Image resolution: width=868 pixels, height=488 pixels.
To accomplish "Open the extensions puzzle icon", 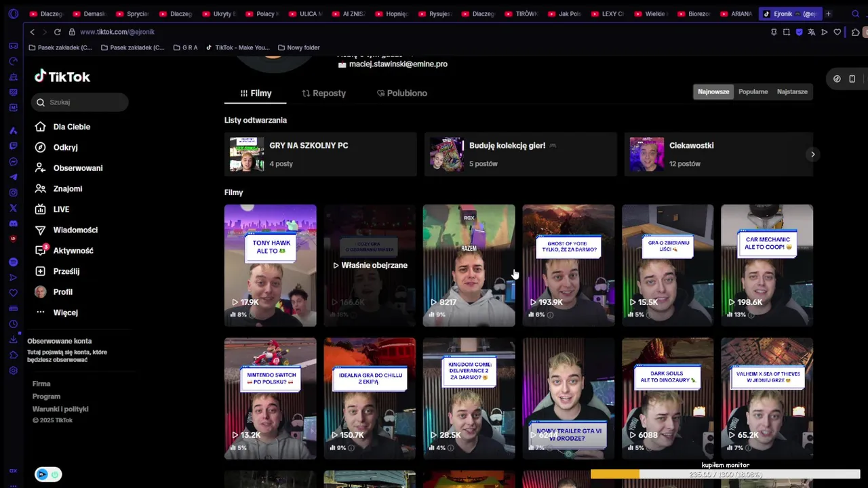I will pos(856,32).
